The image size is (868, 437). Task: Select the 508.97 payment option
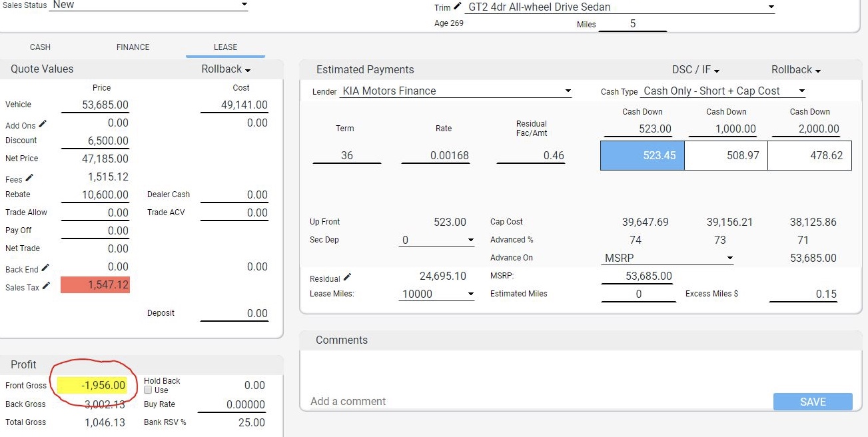(x=725, y=155)
